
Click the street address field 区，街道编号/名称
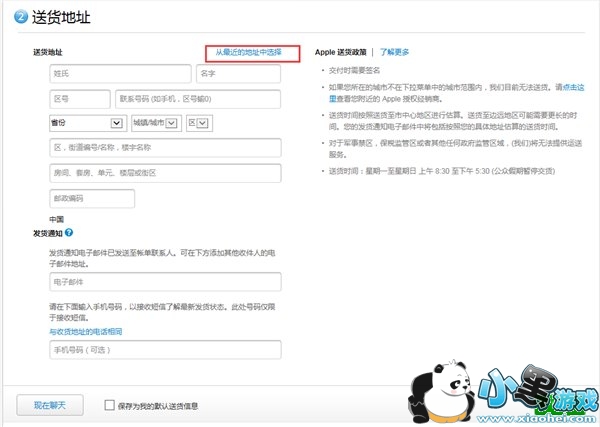tap(165, 148)
